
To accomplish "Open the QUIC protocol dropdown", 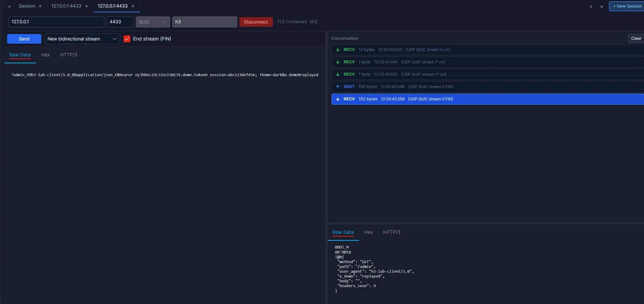I will (153, 22).
